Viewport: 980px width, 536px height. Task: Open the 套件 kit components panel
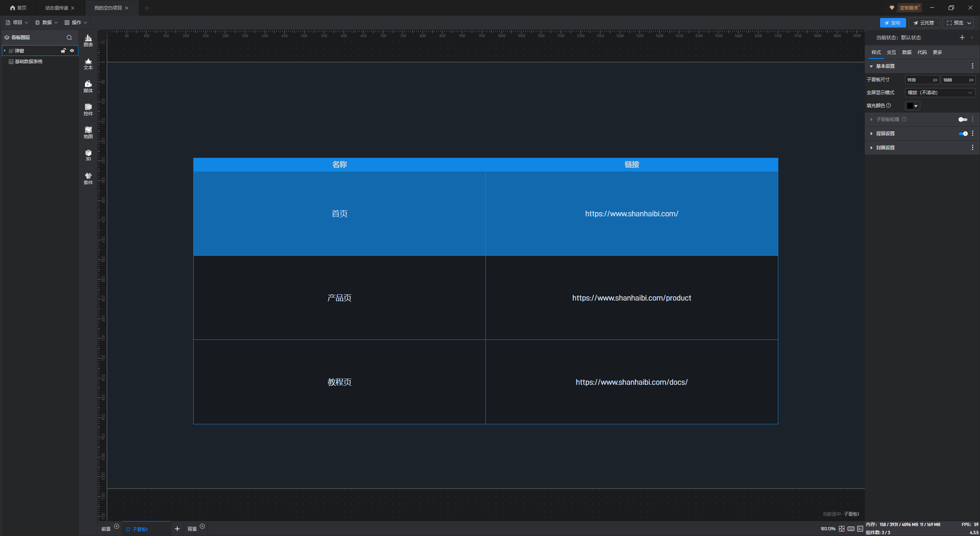tap(88, 178)
